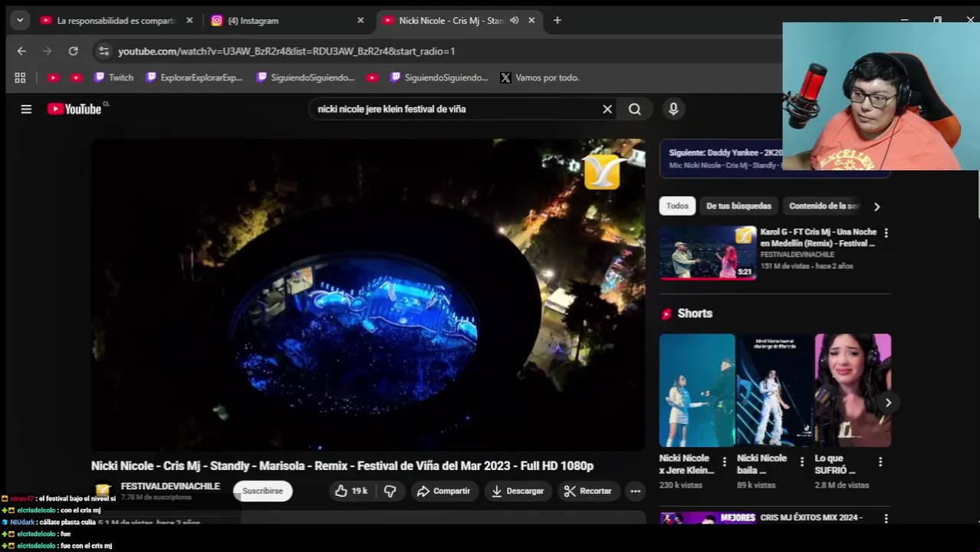Open the Nicki Nicole baila short
The height and width of the screenshot is (552, 980).
[774, 390]
